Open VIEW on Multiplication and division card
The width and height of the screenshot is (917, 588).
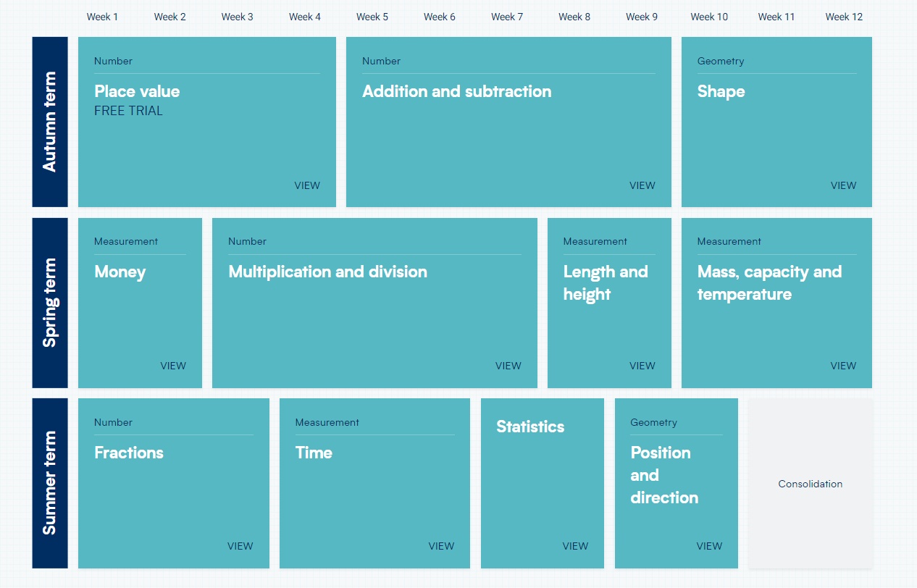(x=508, y=366)
